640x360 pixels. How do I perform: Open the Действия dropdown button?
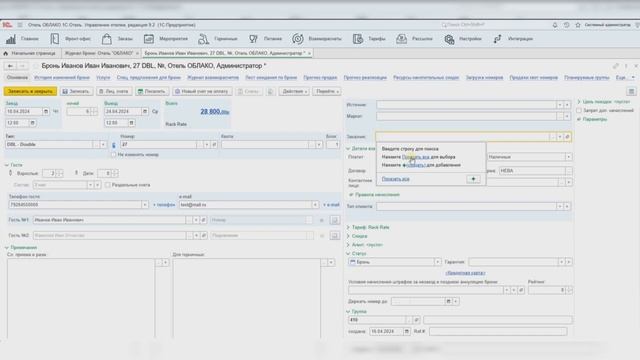(294, 91)
